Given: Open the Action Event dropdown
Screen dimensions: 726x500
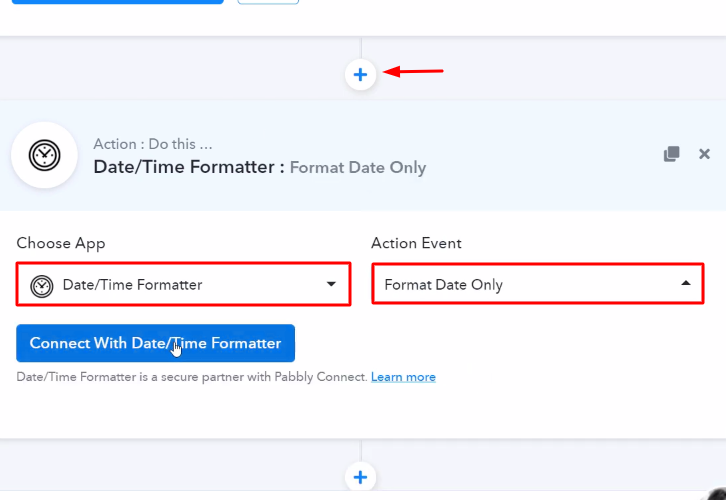Looking at the screenshot, I should tap(538, 284).
